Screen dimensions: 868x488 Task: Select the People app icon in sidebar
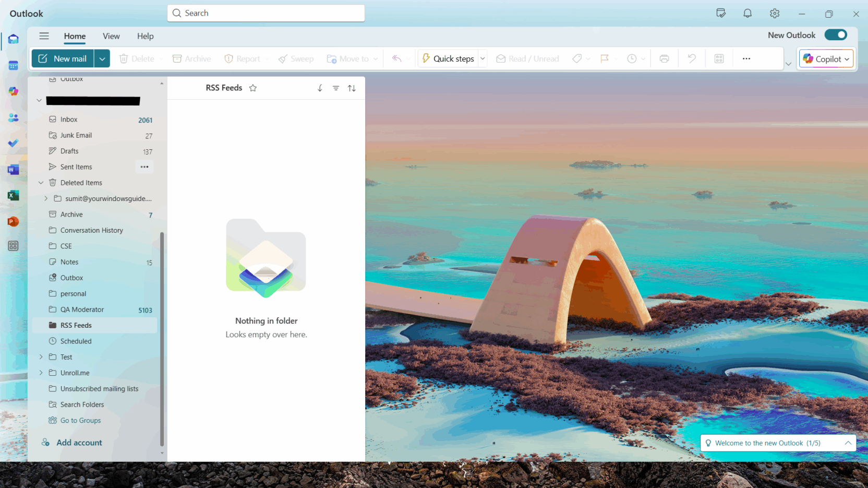pos(13,117)
